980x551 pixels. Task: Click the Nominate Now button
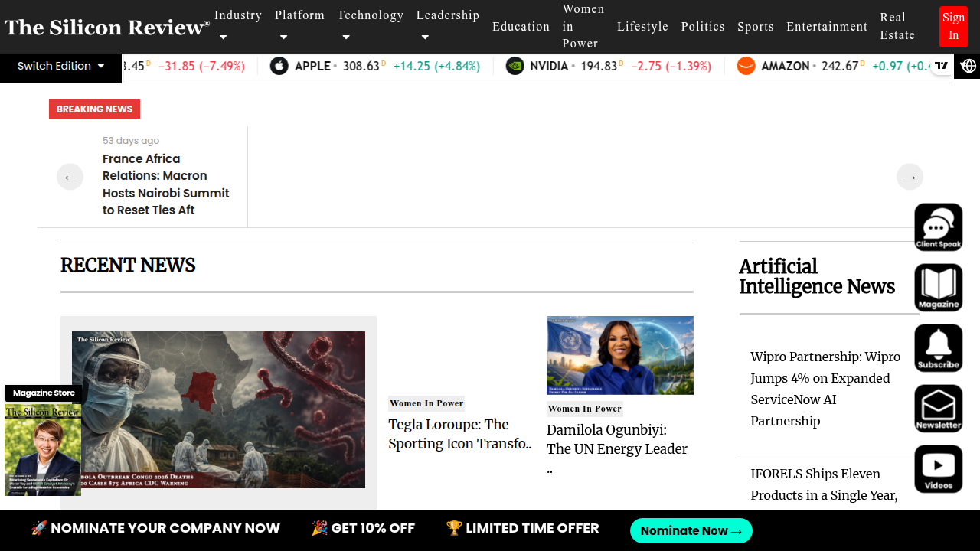tap(691, 530)
